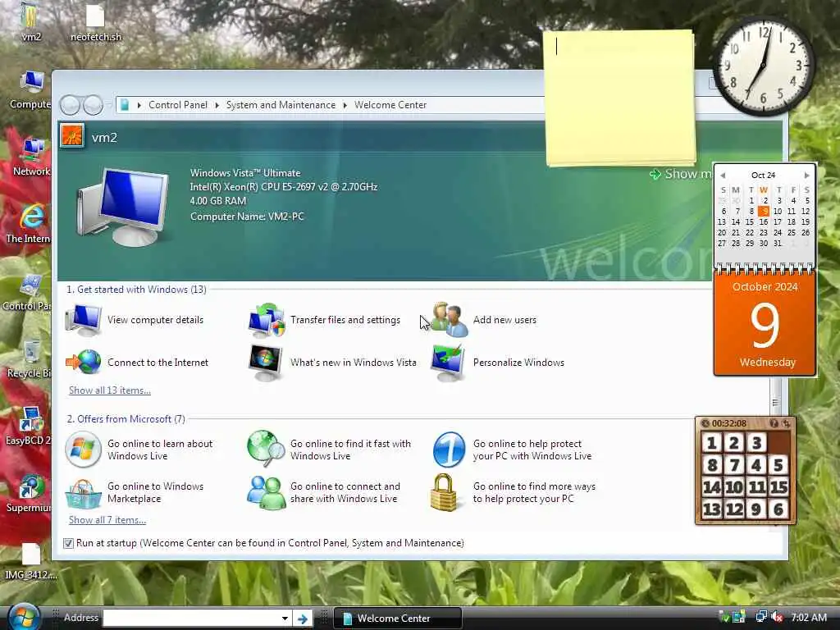Click the find it fast magnifier icon
This screenshot has height=630, width=840.
tap(266, 449)
